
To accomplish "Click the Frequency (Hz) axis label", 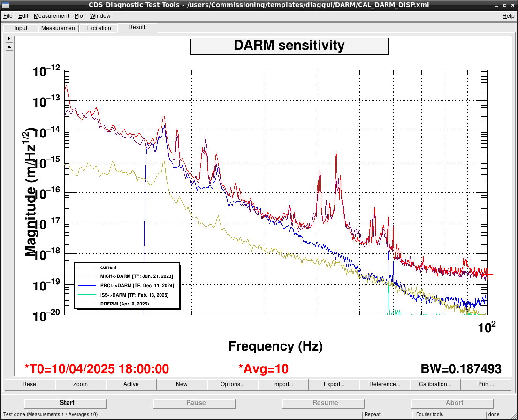I will (x=275, y=346).
